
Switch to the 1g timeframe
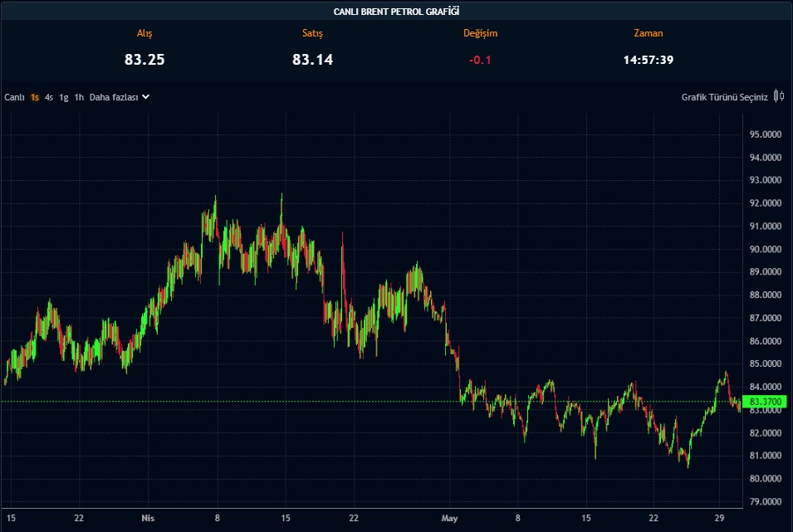63,97
